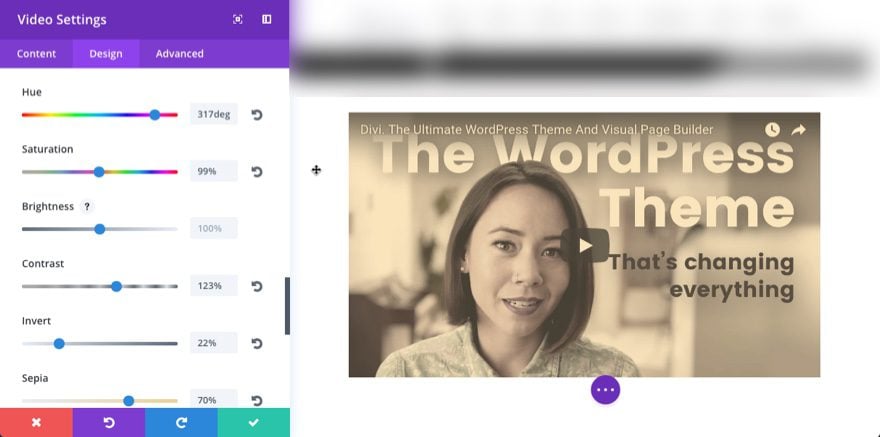Image resolution: width=880 pixels, height=437 pixels.
Task: Snap the settings modal to sidebar
Action: pos(267,20)
